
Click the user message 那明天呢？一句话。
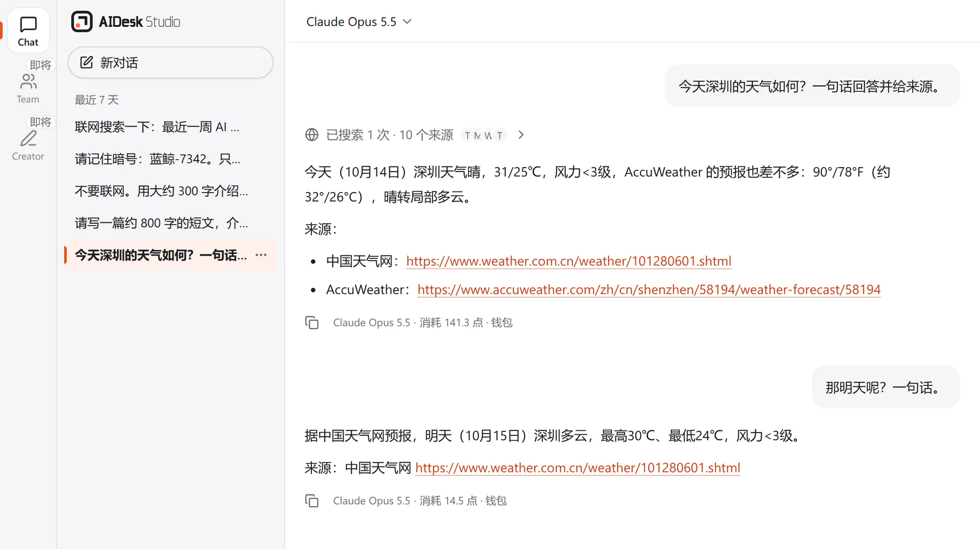(x=885, y=387)
